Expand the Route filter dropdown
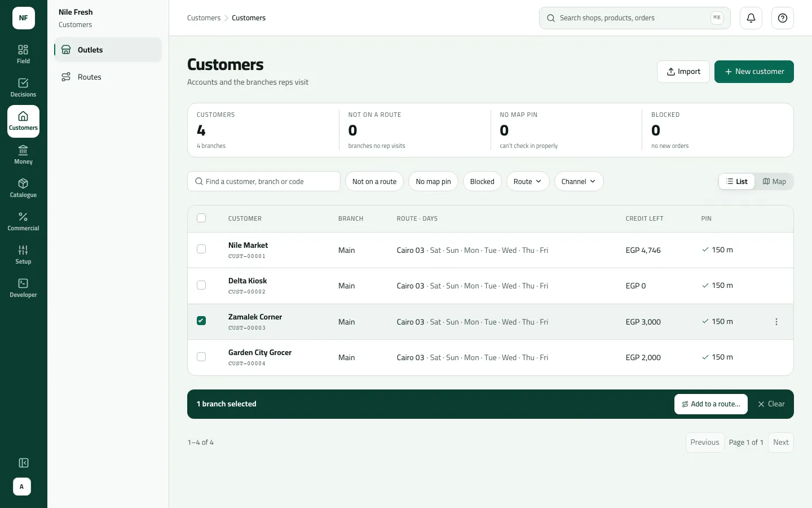 coord(528,181)
